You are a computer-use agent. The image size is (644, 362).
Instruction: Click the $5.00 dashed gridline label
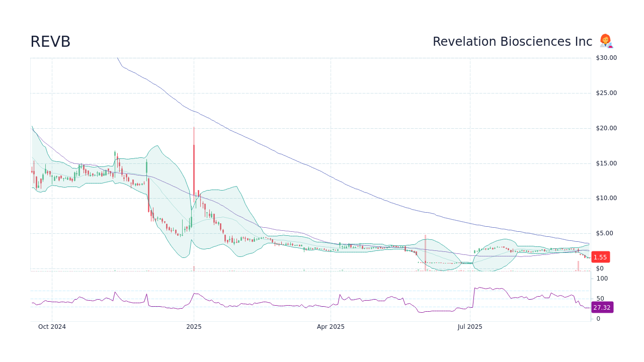(605, 233)
